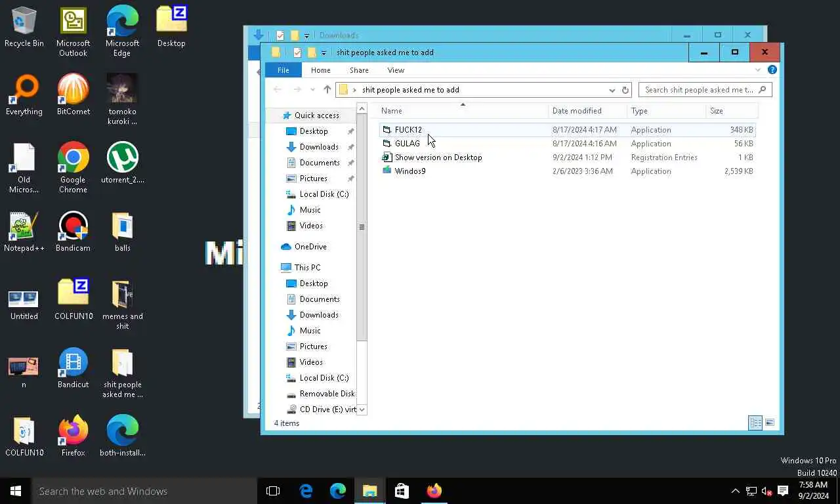
Task: Select both-install desktop icon
Action: (x=122, y=437)
